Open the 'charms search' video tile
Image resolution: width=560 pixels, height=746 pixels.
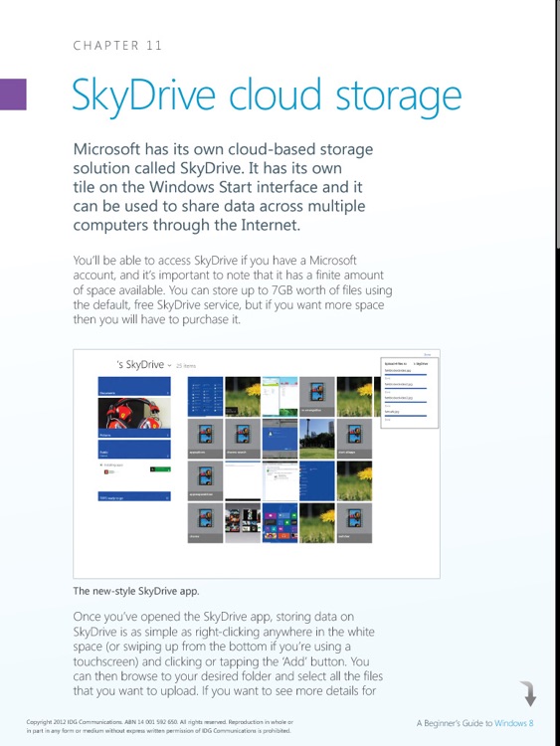243,439
